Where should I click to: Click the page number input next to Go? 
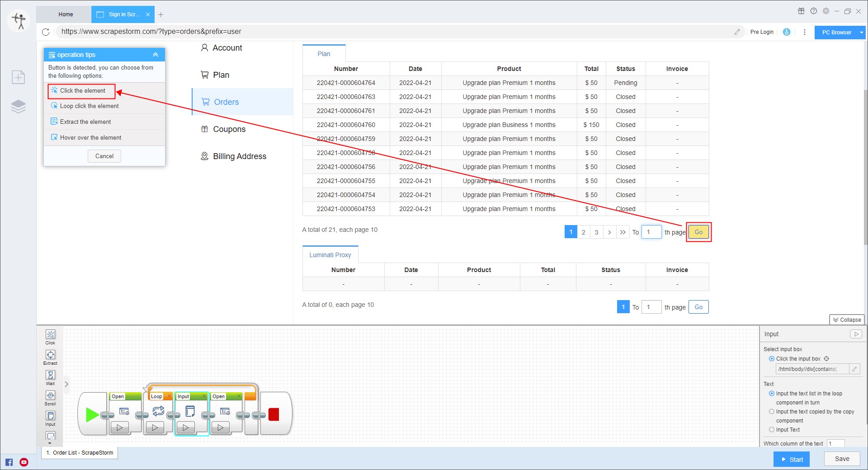651,232
